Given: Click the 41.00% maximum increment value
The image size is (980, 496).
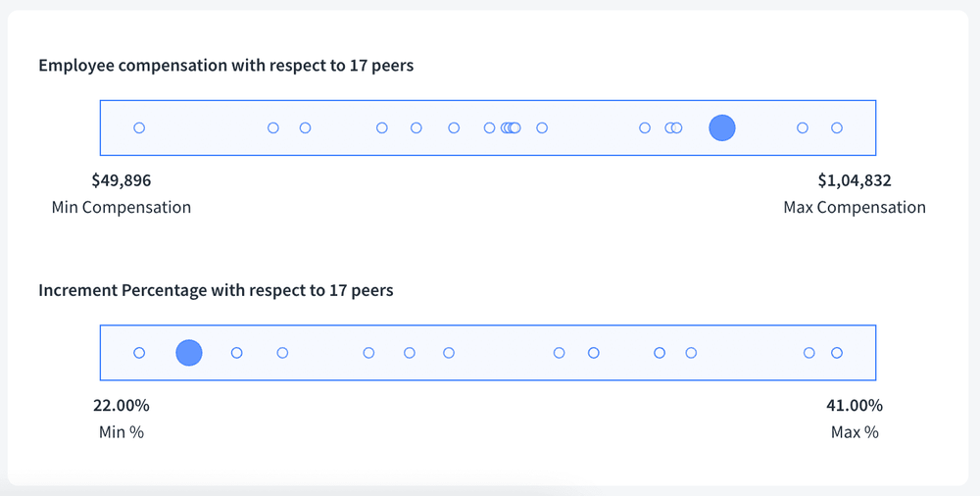Looking at the screenshot, I should coord(855,406).
